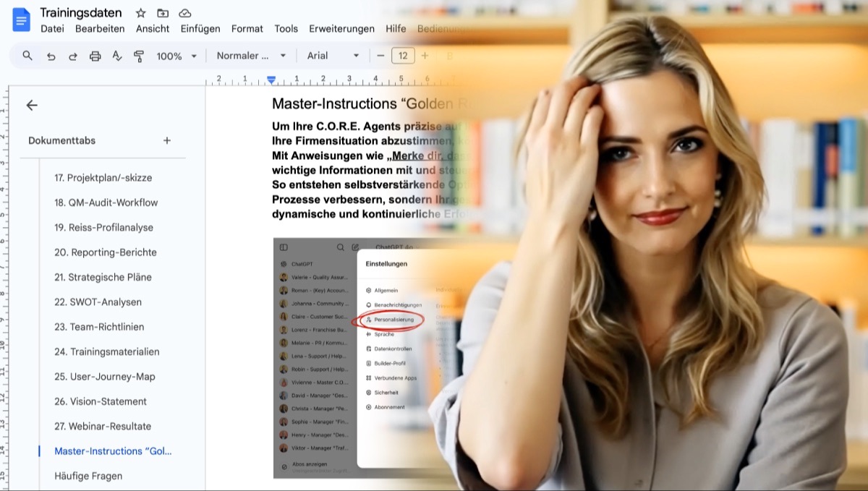Check the cloud save status icon
The width and height of the screenshot is (868, 491).
click(185, 13)
